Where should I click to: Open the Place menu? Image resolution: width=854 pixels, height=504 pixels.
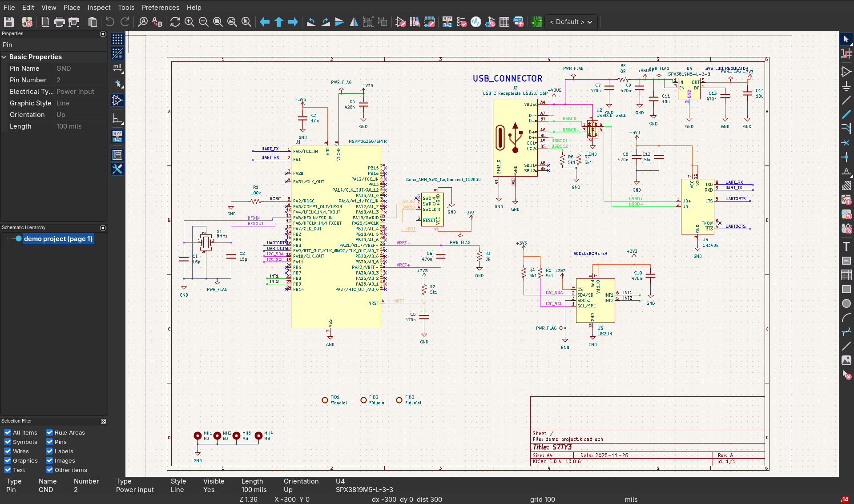[x=72, y=7]
